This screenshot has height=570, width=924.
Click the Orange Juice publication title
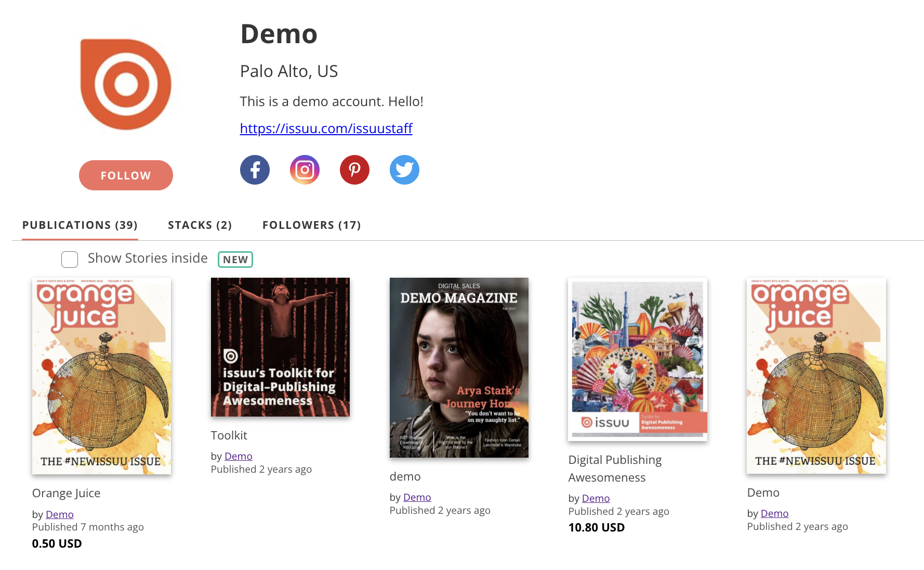[x=66, y=493]
